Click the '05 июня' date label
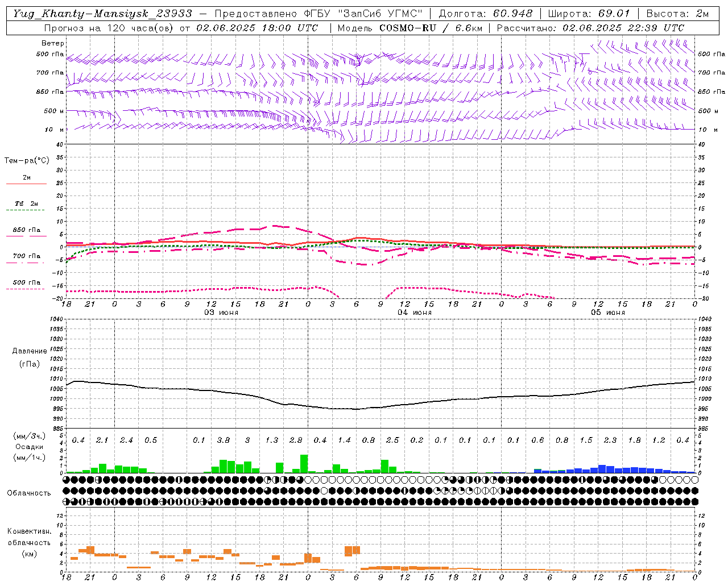Image resolution: width=728 pixels, height=582 pixels. (607, 313)
